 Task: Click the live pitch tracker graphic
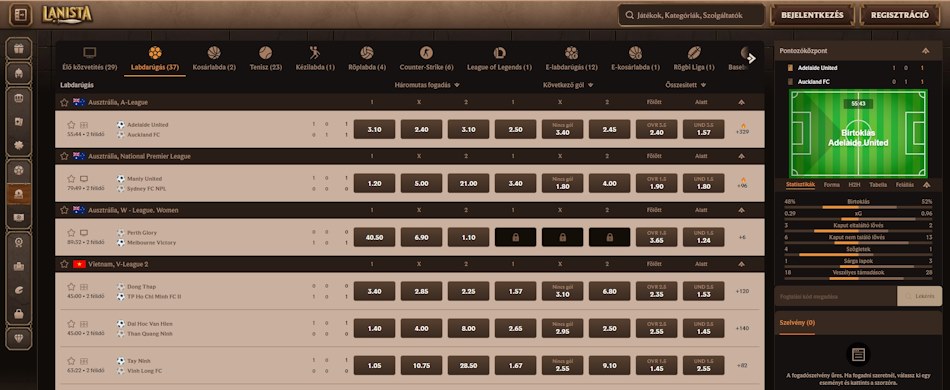859,133
